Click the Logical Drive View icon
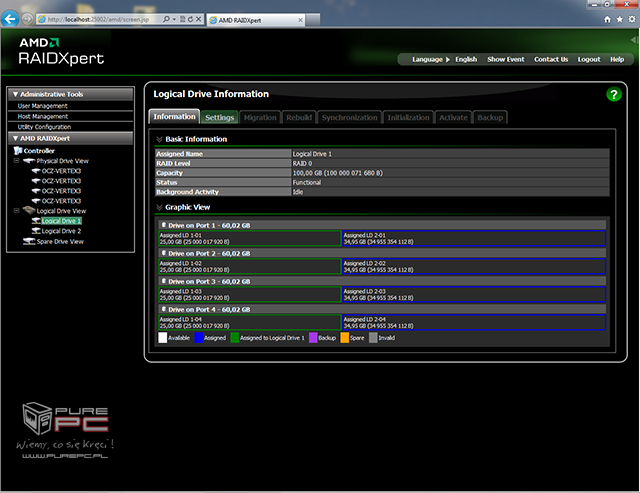This screenshot has height=493, width=640. pos(29,210)
